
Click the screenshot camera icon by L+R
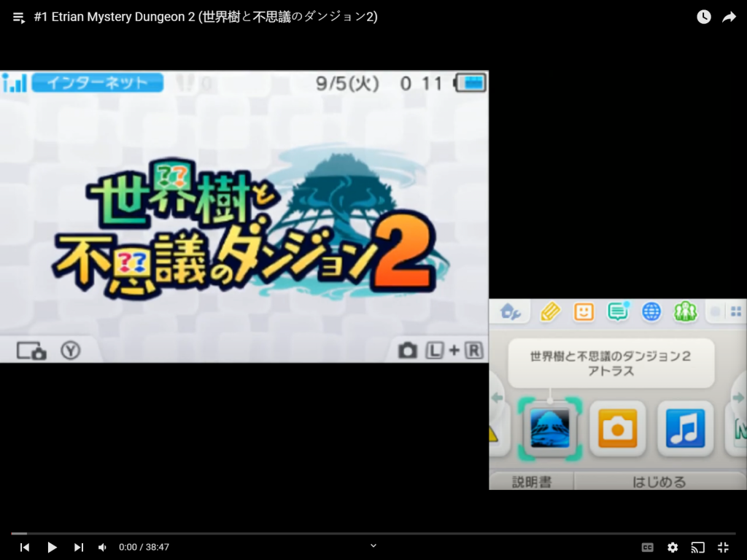pos(408,351)
